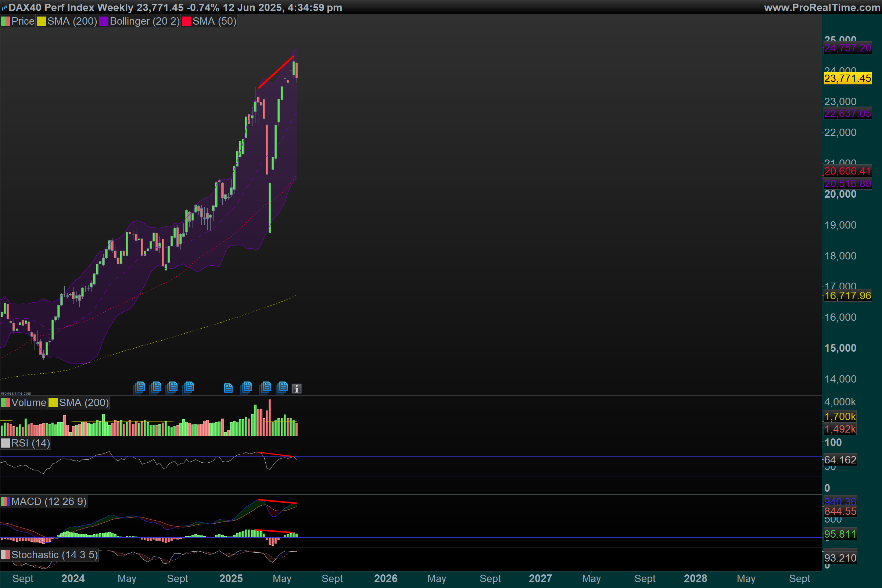Open the www.ProRealTime.com link in the header
The image size is (882, 588).
click(822, 7)
